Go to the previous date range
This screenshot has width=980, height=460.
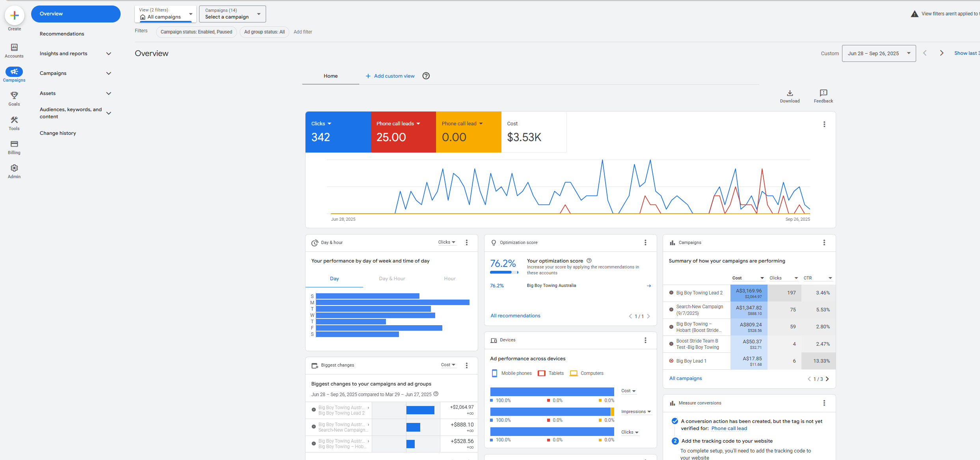[925, 53]
